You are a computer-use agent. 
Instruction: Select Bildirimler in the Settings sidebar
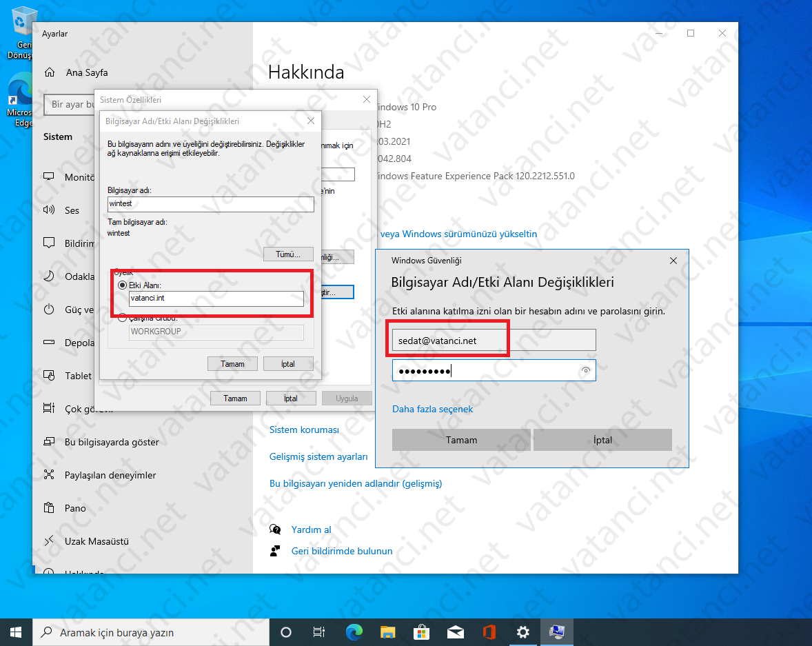click(x=48, y=243)
